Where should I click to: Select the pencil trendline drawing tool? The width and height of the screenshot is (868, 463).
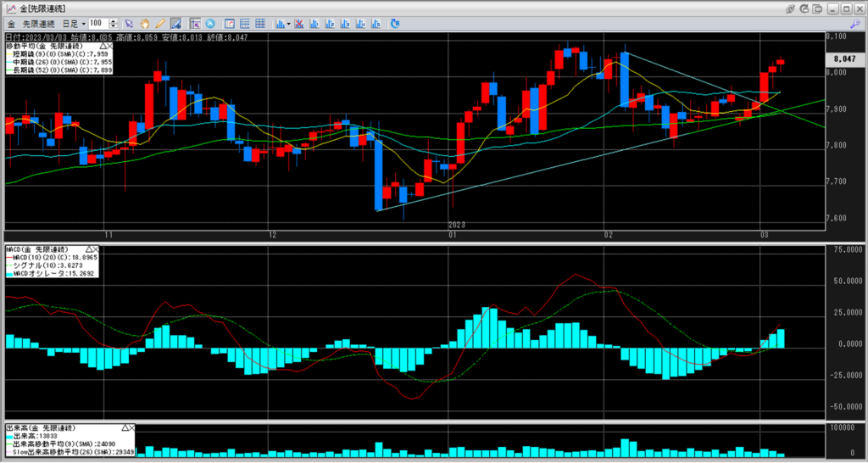click(x=160, y=23)
